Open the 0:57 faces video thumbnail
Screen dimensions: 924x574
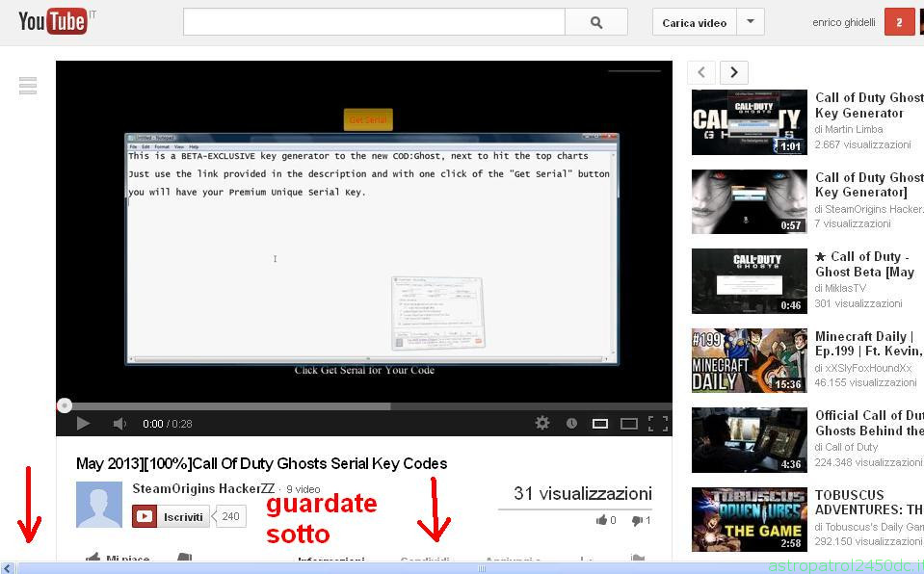750,201
